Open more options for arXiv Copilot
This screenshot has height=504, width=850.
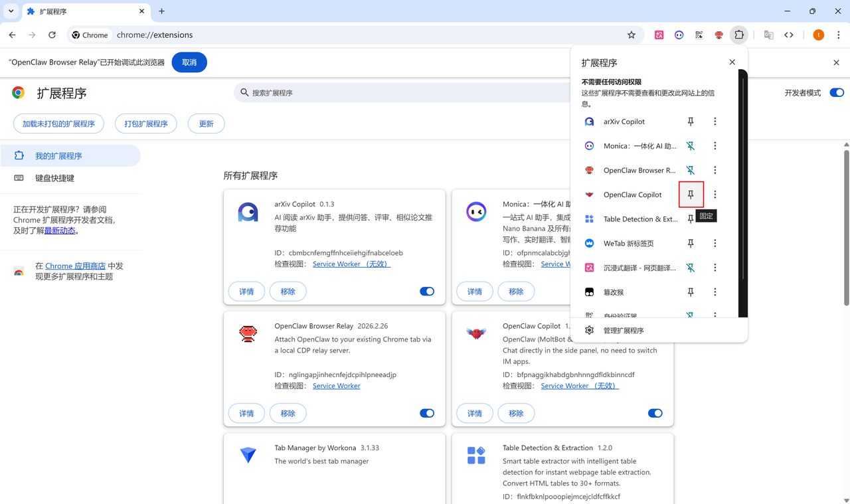[715, 122]
